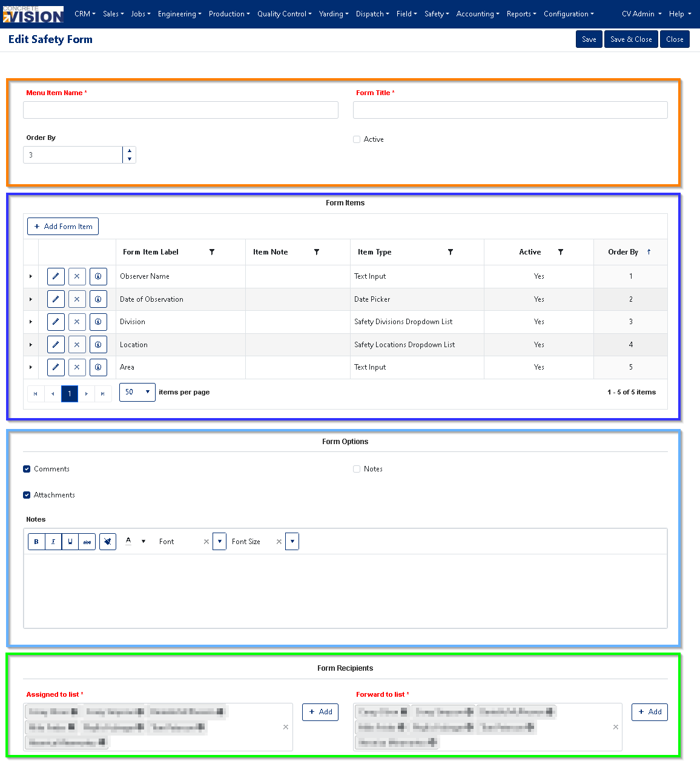Toggle italic in Notes editor
The width and height of the screenshot is (700, 761).
[53, 542]
